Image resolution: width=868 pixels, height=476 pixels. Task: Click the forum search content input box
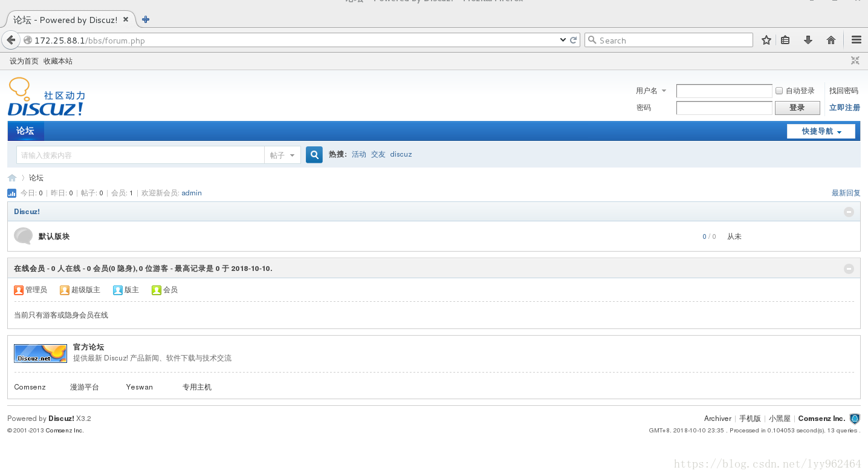[140, 155]
